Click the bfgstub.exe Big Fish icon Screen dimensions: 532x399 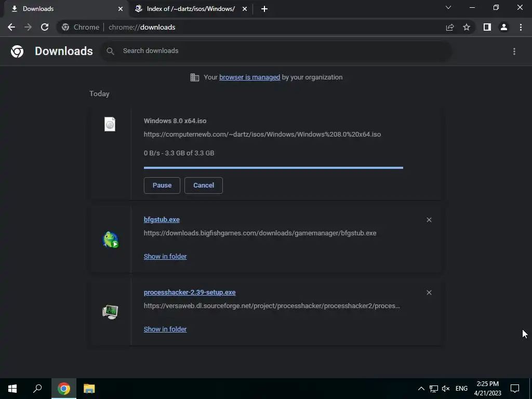point(110,239)
